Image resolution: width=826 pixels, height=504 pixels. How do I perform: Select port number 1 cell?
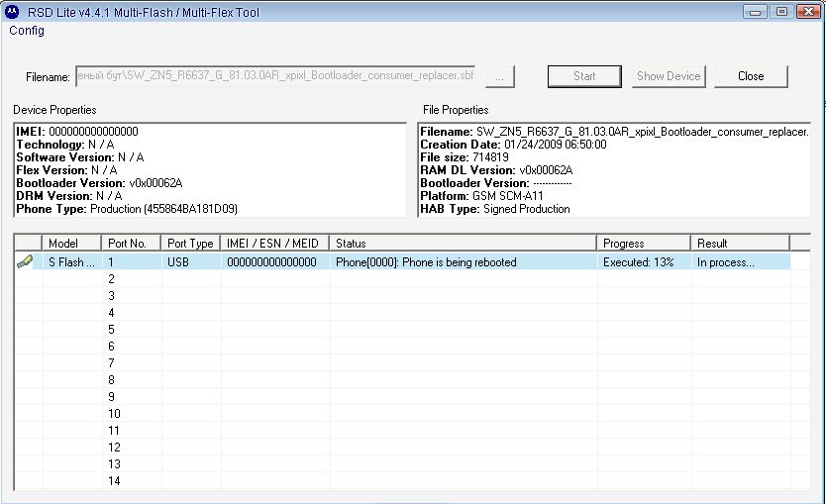pos(131,261)
